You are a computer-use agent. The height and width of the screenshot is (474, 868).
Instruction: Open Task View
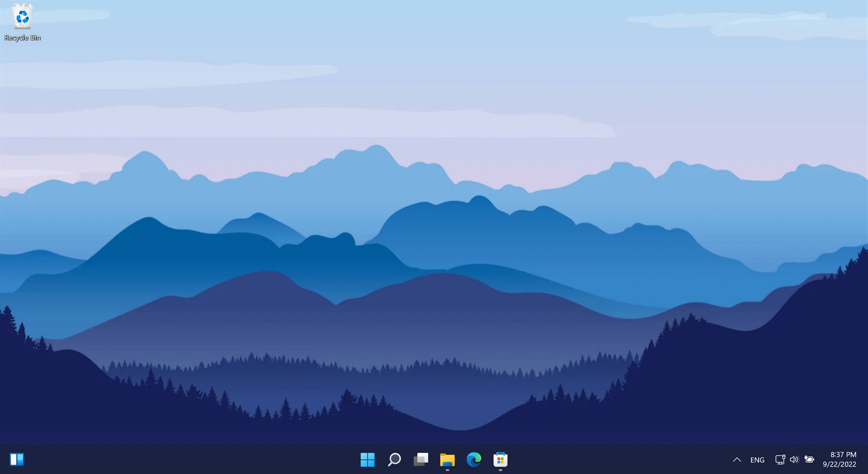click(x=421, y=460)
